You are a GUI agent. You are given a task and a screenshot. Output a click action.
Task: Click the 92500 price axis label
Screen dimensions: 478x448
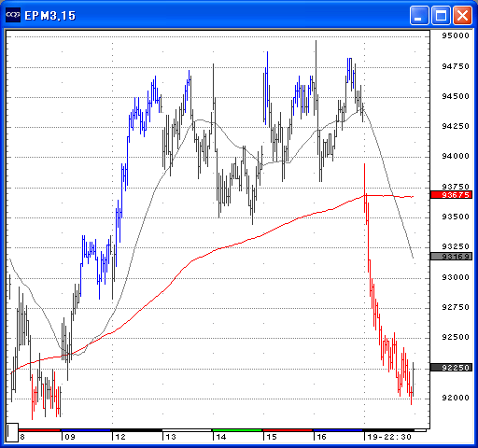(456, 337)
